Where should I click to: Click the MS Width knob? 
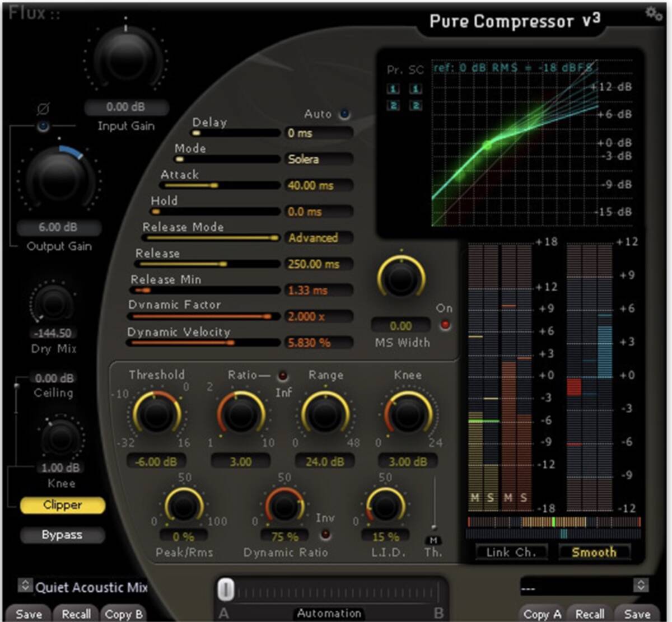click(401, 278)
